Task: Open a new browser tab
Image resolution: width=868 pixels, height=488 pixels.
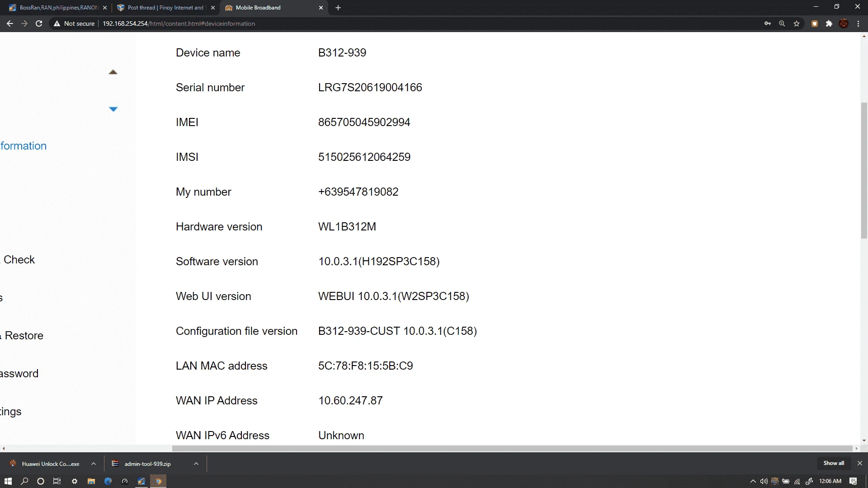Action: [x=338, y=8]
